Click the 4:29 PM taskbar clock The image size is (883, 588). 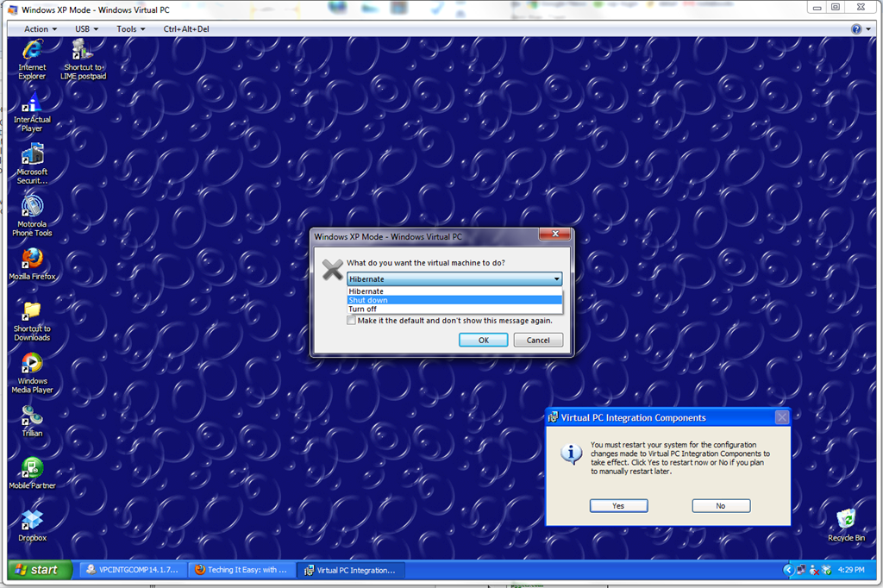click(x=851, y=570)
